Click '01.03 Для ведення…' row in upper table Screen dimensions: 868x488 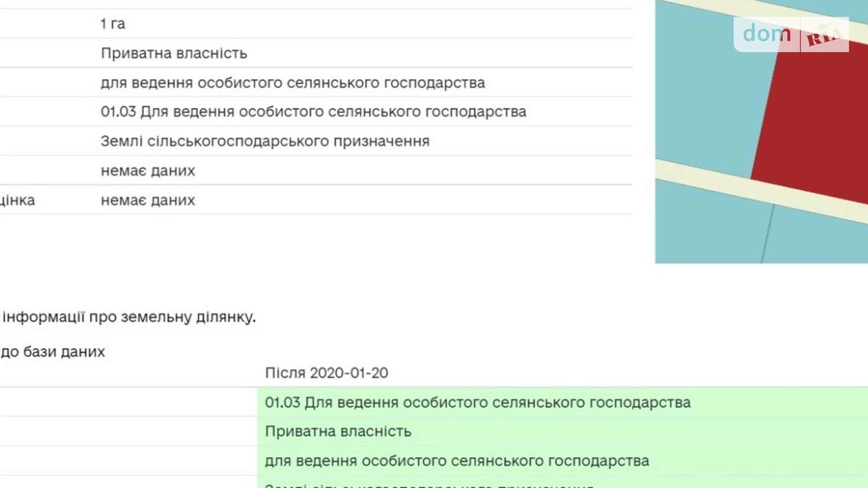point(313,112)
